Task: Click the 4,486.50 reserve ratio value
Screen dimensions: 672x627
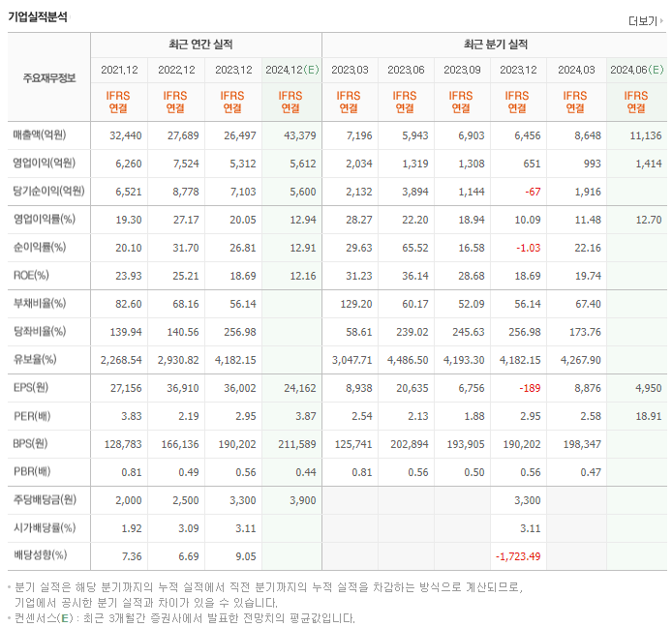Action: click(408, 360)
